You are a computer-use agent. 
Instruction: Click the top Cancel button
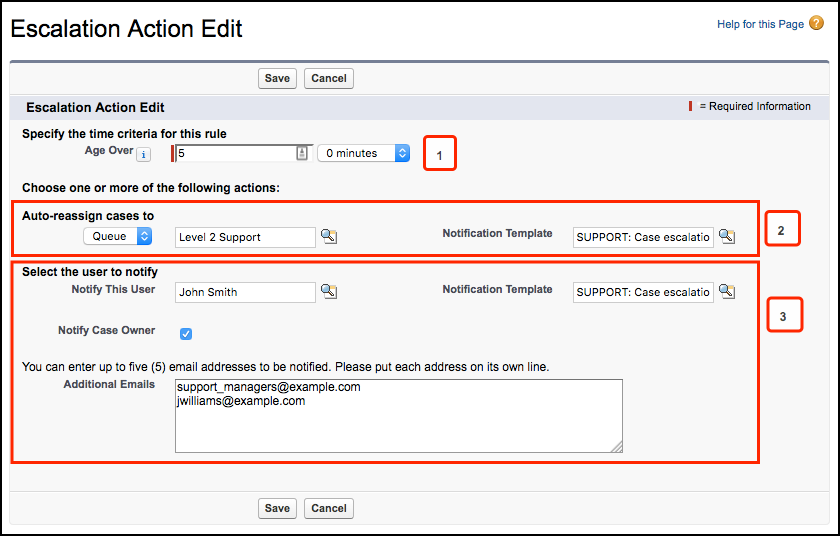point(329,78)
